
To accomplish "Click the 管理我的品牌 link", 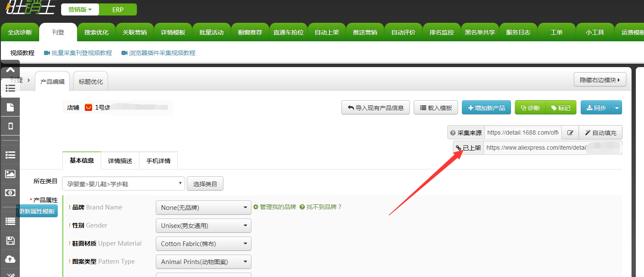I will point(275,207).
